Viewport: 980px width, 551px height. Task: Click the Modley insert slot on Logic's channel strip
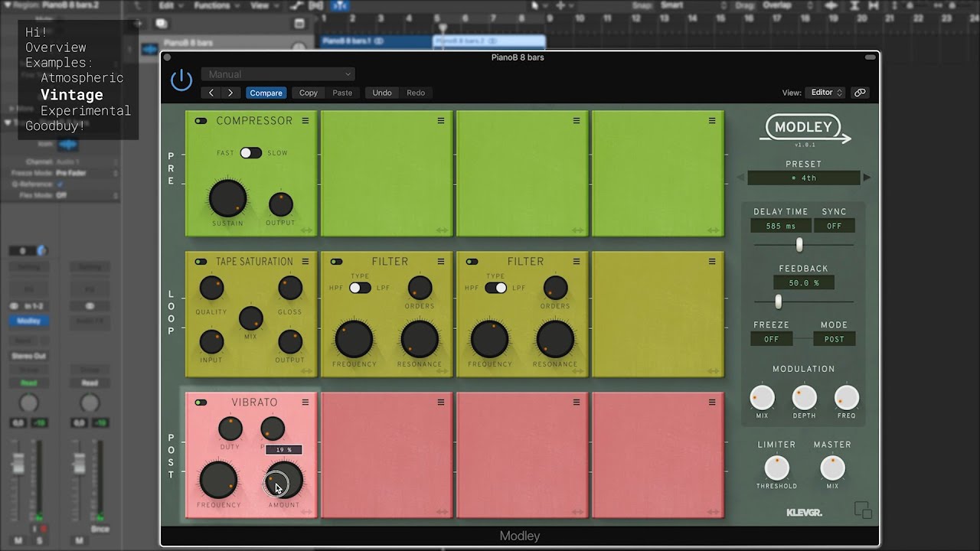point(28,321)
